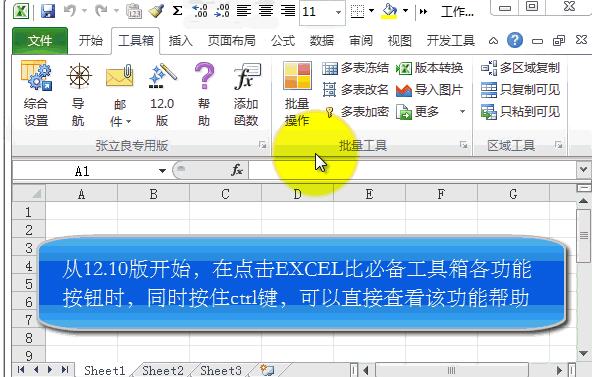Open the 文件 menu tab
This screenshot has width=592, height=377.
point(40,40)
